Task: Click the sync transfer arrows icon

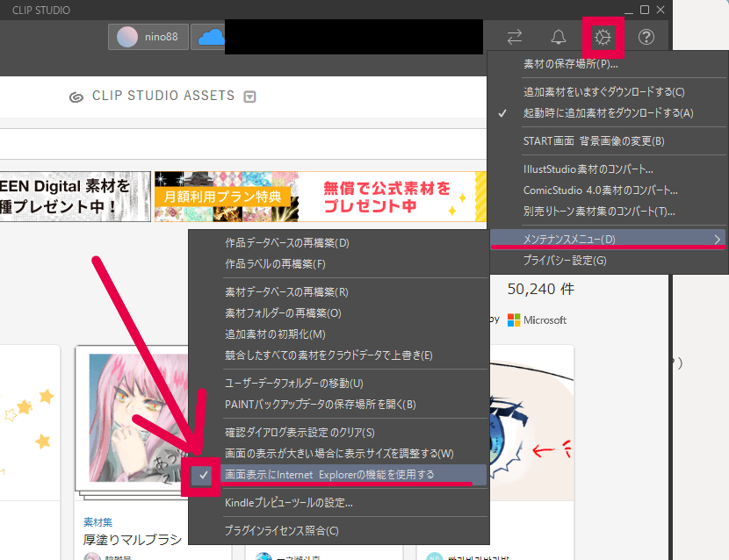Action: [x=515, y=37]
